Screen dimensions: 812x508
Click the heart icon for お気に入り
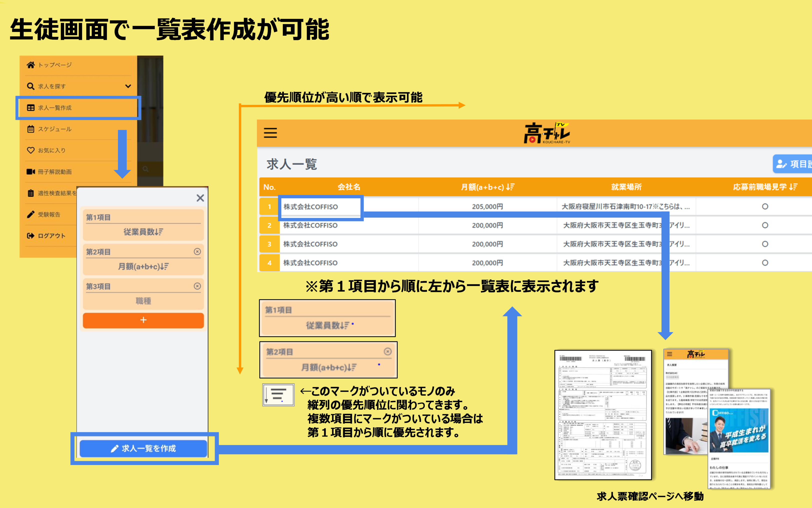[30, 150]
